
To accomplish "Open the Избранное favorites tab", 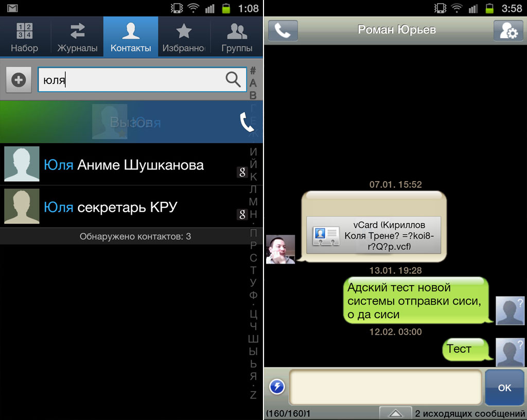I will pos(184,37).
